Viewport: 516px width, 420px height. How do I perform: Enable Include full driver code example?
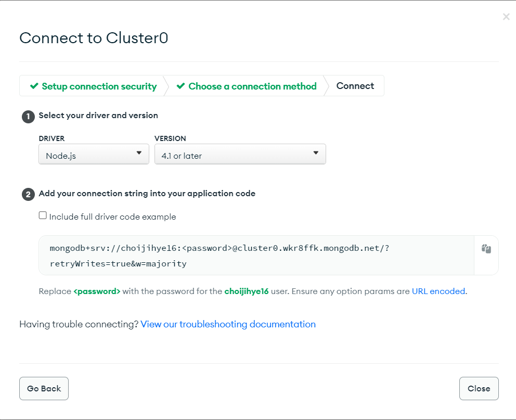click(43, 215)
